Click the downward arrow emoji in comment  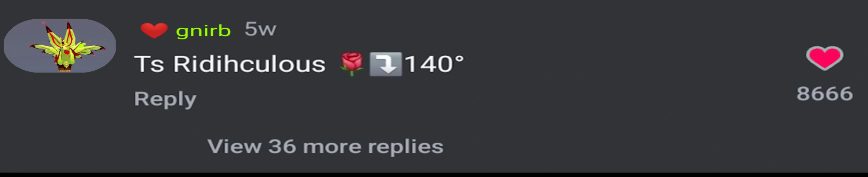[385, 64]
